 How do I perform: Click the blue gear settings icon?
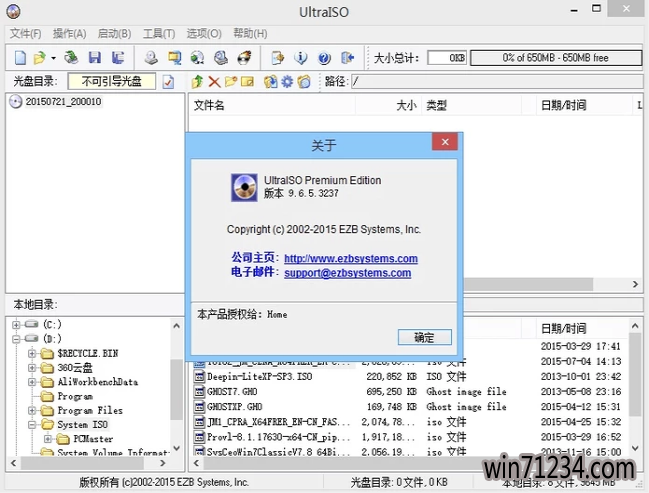click(x=287, y=82)
